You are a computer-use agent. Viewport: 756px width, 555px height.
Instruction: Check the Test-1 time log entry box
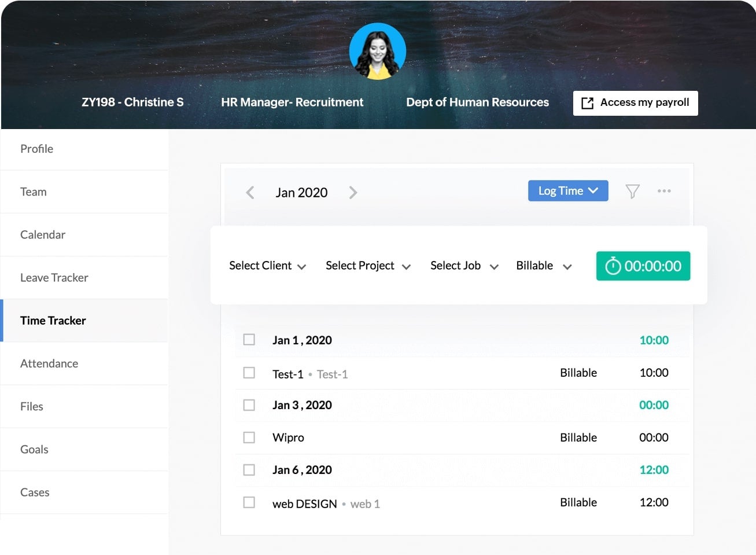[249, 373]
